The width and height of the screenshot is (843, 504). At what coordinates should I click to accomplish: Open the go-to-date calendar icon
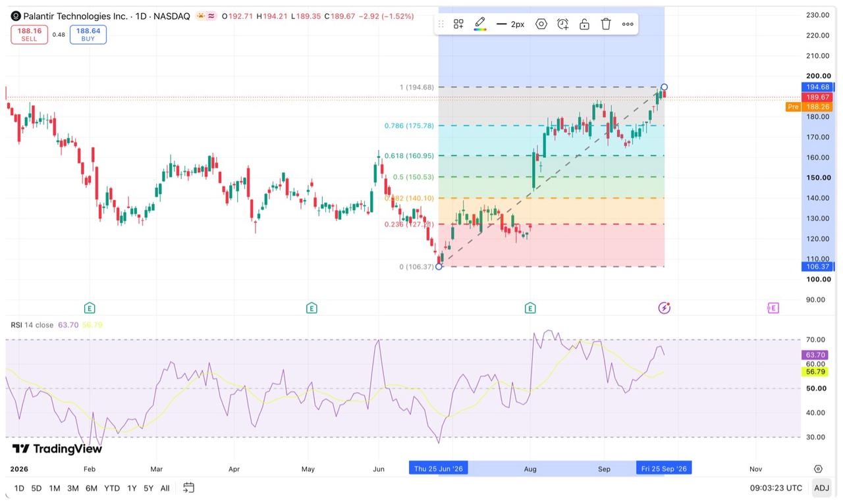point(189,488)
